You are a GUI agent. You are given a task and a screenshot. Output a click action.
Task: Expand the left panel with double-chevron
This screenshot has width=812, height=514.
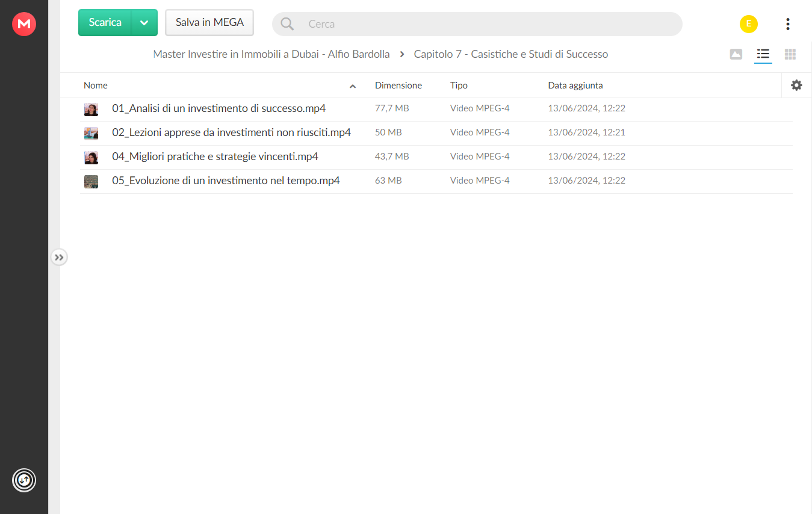pos(59,258)
